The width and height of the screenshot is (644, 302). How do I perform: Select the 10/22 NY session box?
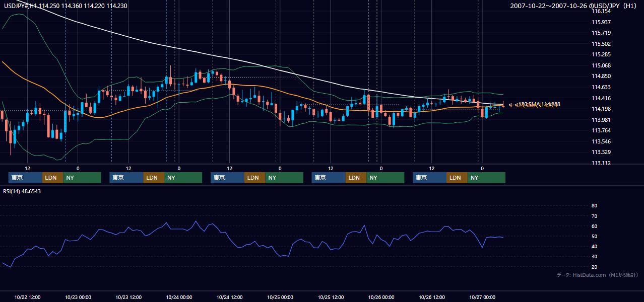pos(82,178)
